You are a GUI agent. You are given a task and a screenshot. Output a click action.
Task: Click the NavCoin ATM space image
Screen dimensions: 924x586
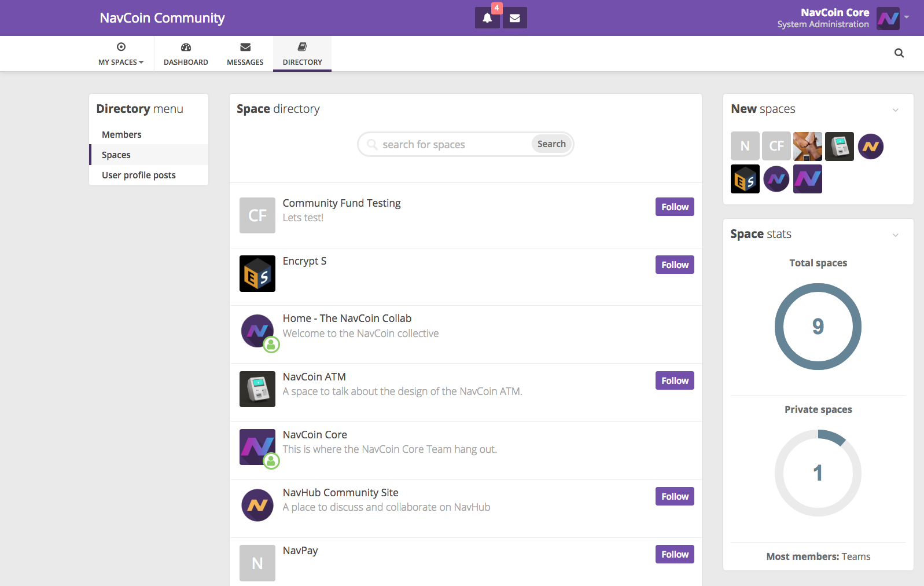[257, 389]
